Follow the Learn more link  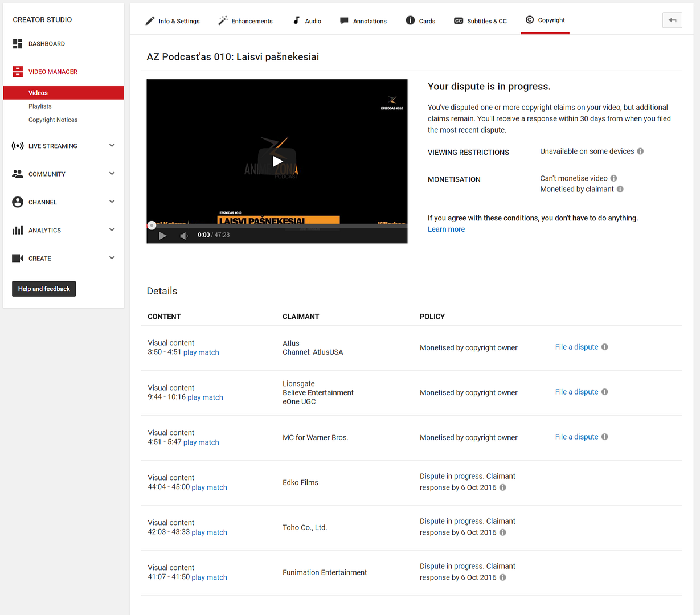pyautogui.click(x=446, y=229)
